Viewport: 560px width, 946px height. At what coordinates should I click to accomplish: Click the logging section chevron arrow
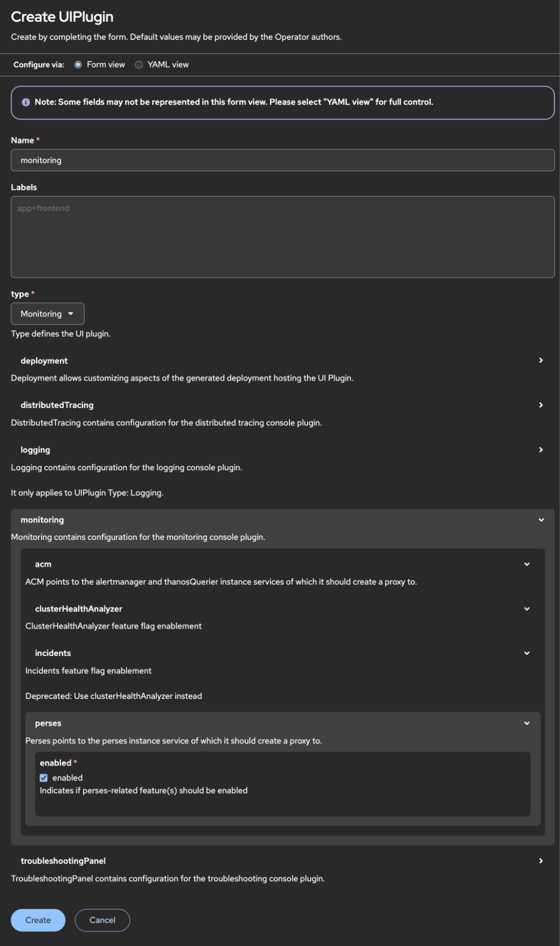[541, 450]
